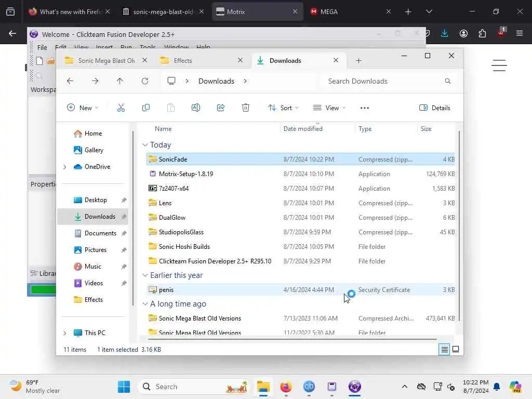Select Downloads in the navigation pane
This screenshot has width=532, height=399.
point(92,217)
